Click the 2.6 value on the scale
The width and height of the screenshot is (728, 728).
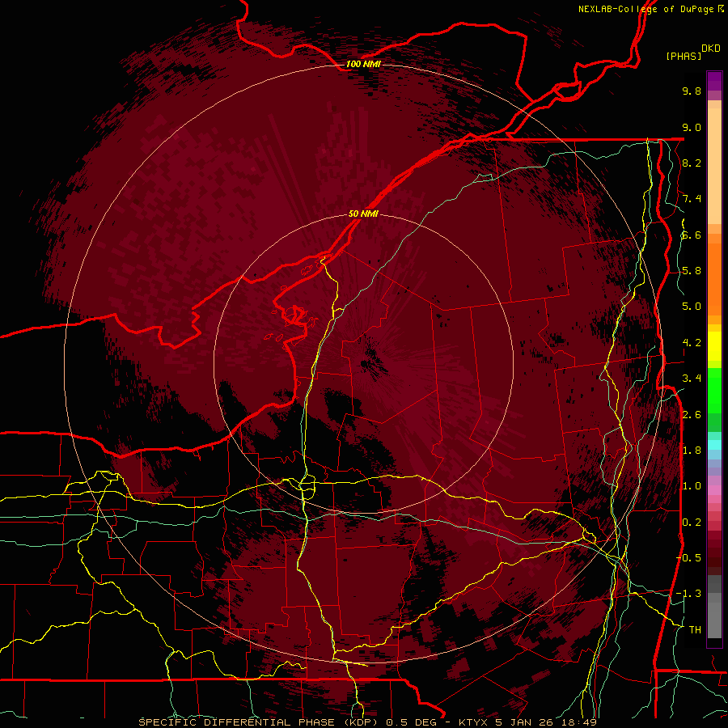692,414
